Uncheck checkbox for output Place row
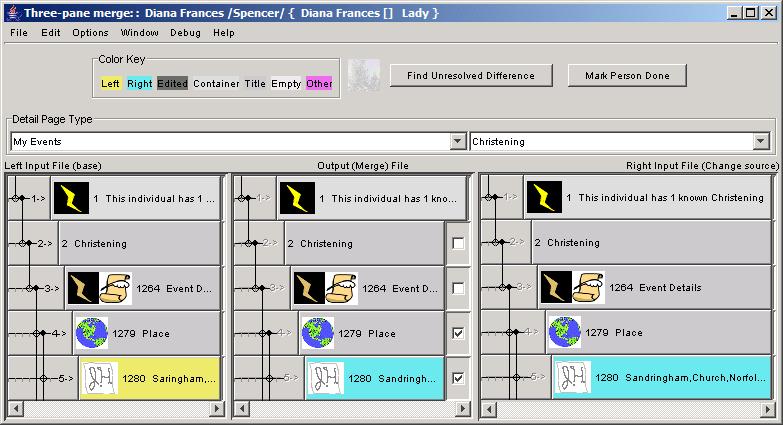The width and height of the screenshot is (783, 425). pos(458,333)
